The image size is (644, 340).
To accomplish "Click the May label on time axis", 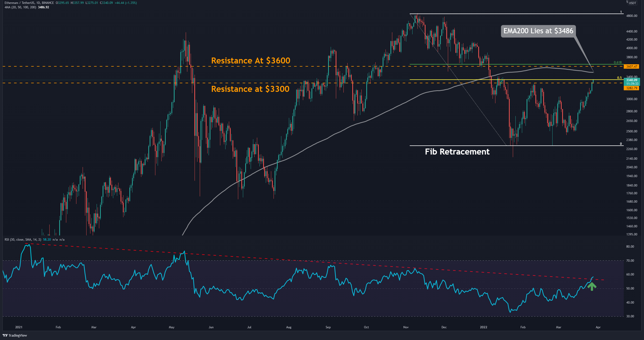I will pyautogui.click(x=171, y=327).
